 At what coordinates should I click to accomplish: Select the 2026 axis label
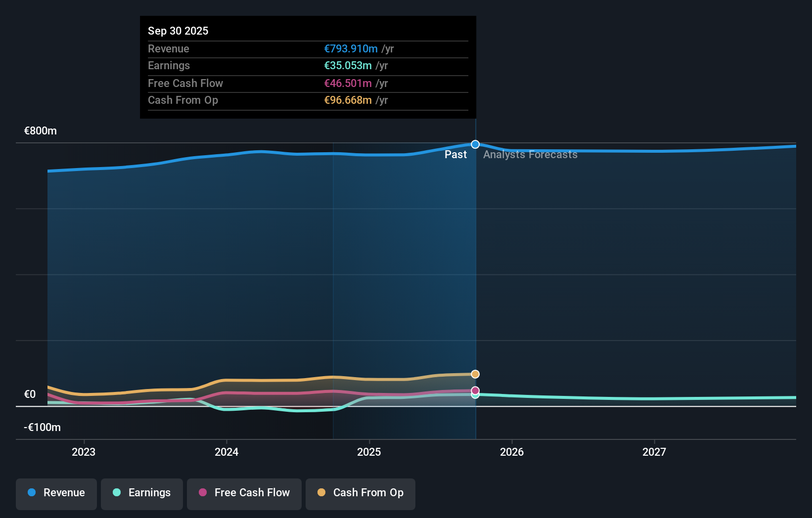click(512, 452)
